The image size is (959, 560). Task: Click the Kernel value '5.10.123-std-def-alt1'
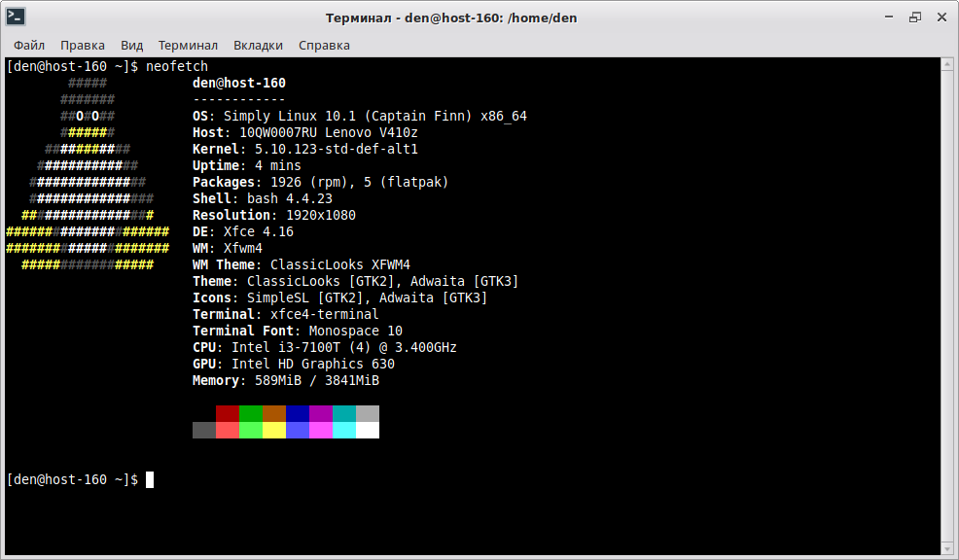pos(337,149)
